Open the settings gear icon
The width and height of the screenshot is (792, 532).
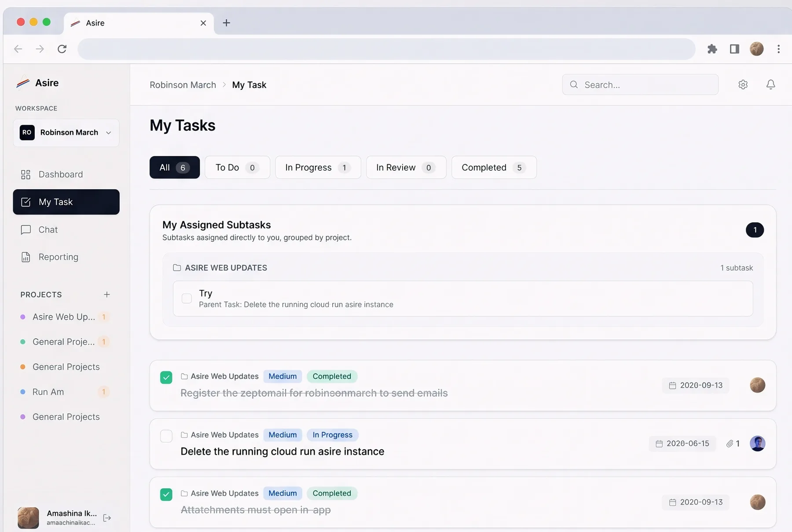pos(743,84)
